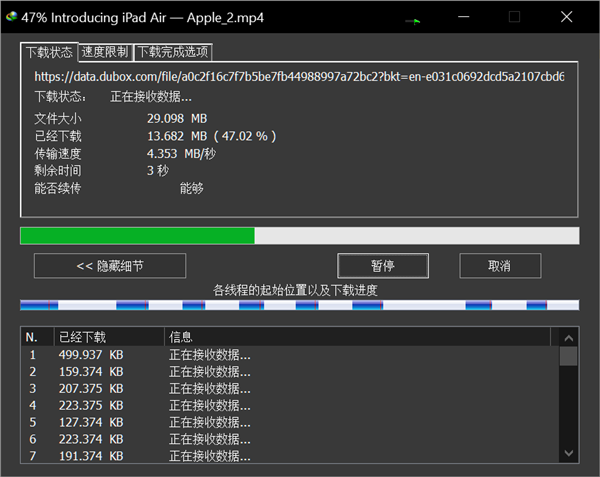Close the download progress window
Image resolution: width=600 pixels, height=477 pixels.
566,16
